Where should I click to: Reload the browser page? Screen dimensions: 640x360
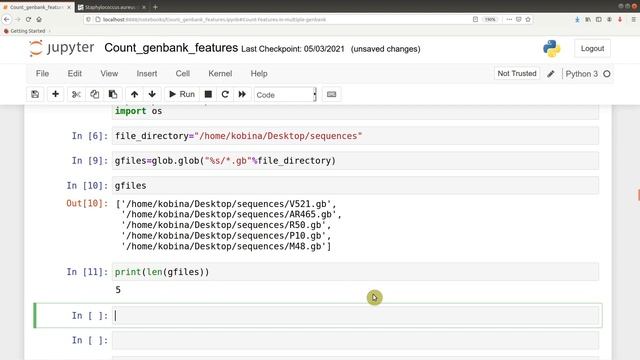[x=28, y=19]
